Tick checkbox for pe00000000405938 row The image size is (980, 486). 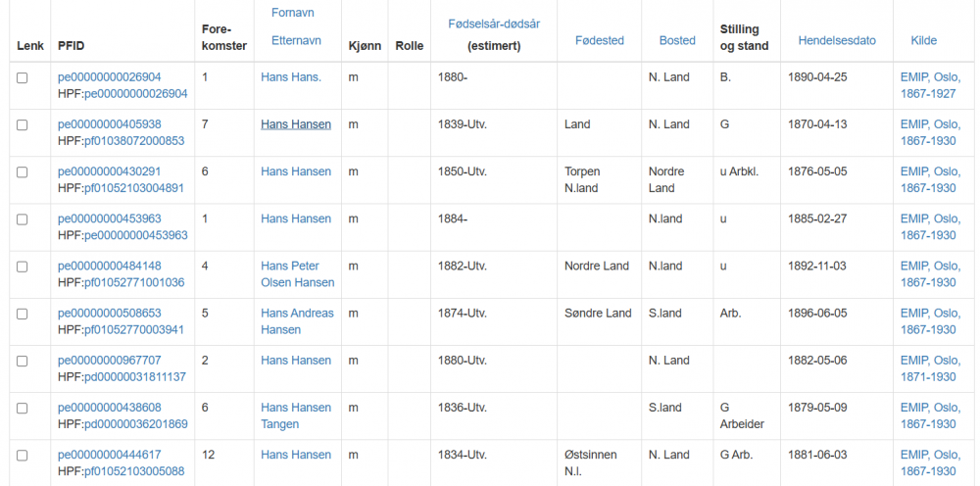pyautogui.click(x=23, y=124)
